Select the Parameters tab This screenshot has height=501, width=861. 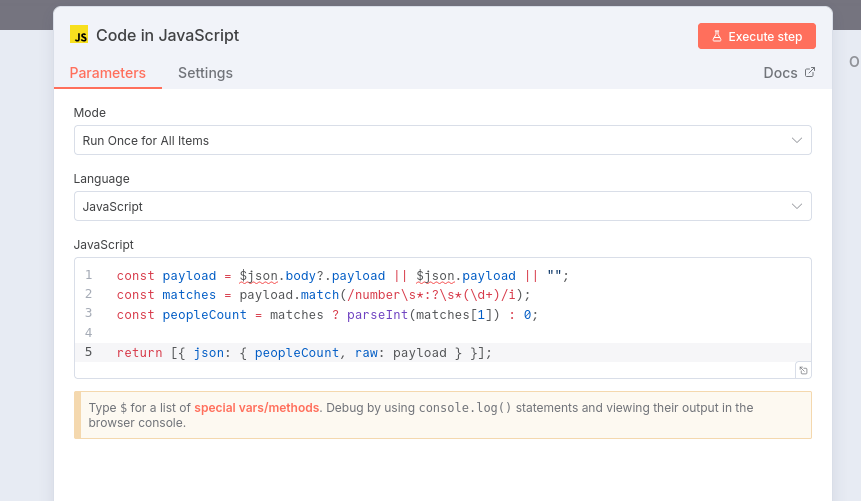pyautogui.click(x=107, y=73)
